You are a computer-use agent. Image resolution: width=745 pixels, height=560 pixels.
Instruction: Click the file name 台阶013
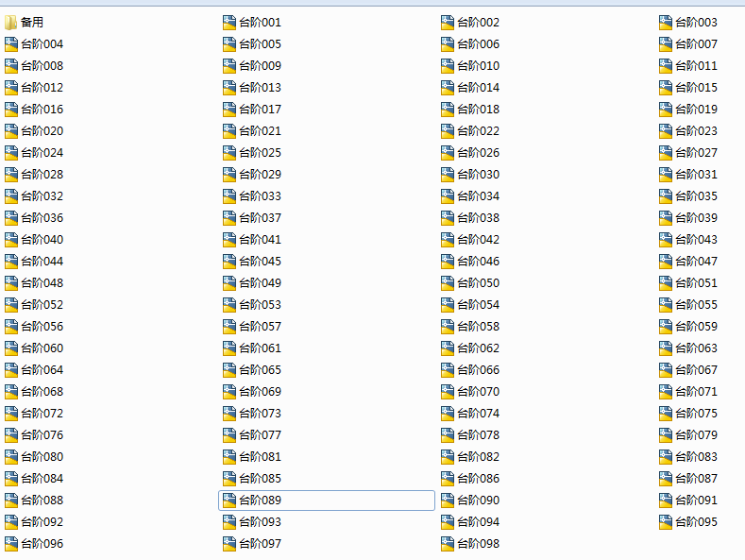260,88
